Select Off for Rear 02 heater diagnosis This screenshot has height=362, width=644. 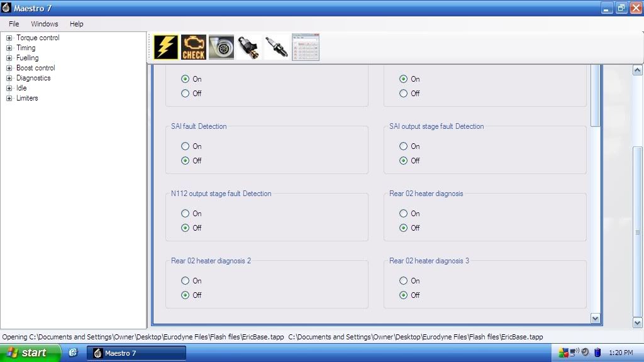coord(403,228)
